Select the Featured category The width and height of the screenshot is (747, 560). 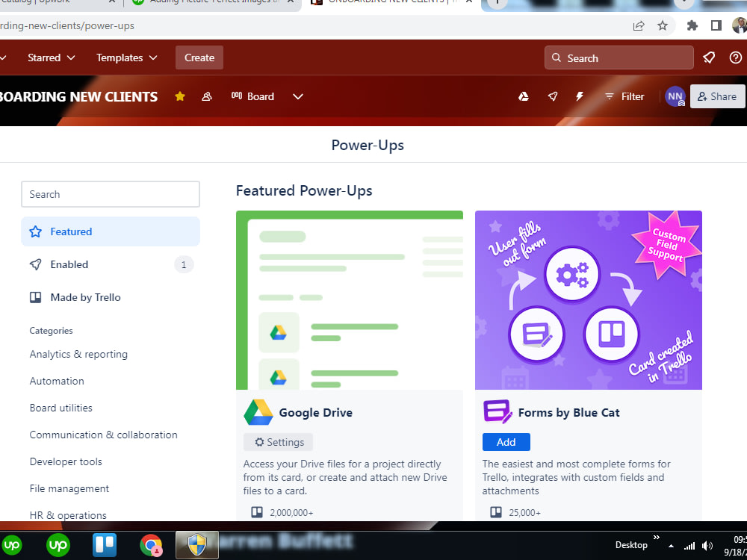pos(111,231)
